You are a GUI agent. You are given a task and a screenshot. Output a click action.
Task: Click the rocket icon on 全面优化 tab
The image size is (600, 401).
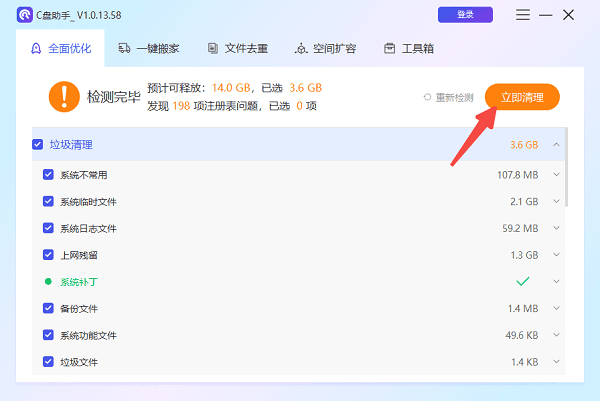tap(36, 49)
